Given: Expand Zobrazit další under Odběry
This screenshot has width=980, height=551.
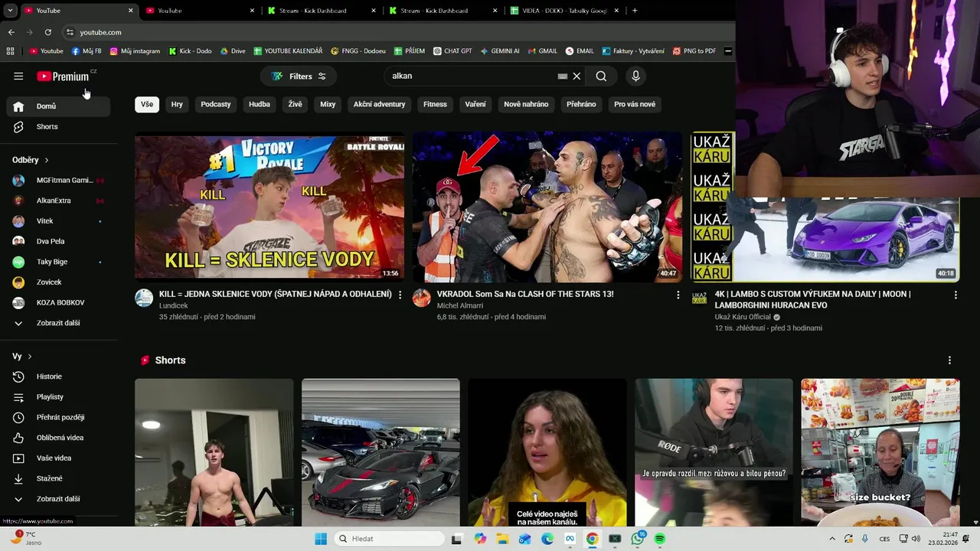Looking at the screenshot, I should (x=58, y=323).
